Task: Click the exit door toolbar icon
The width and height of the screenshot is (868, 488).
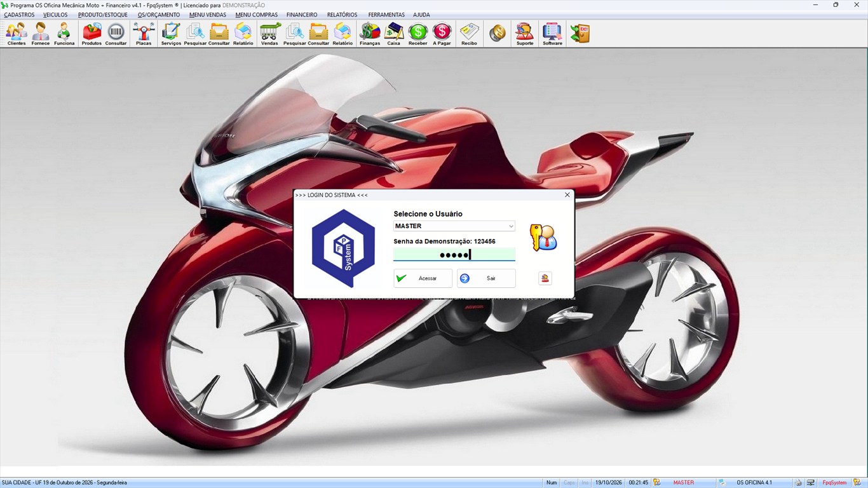Action: click(580, 34)
